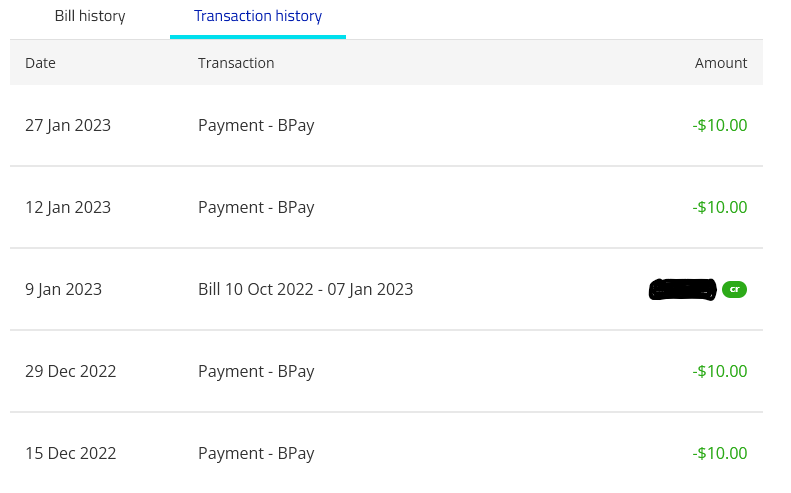
Task: Click the green 'cr' credit badge
Action: (x=734, y=289)
